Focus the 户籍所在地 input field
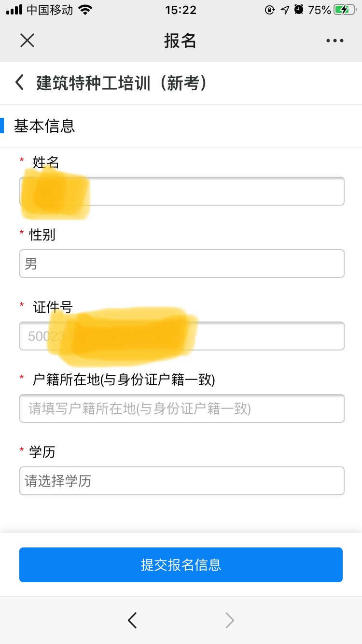This screenshot has width=362, height=644. tap(181, 408)
